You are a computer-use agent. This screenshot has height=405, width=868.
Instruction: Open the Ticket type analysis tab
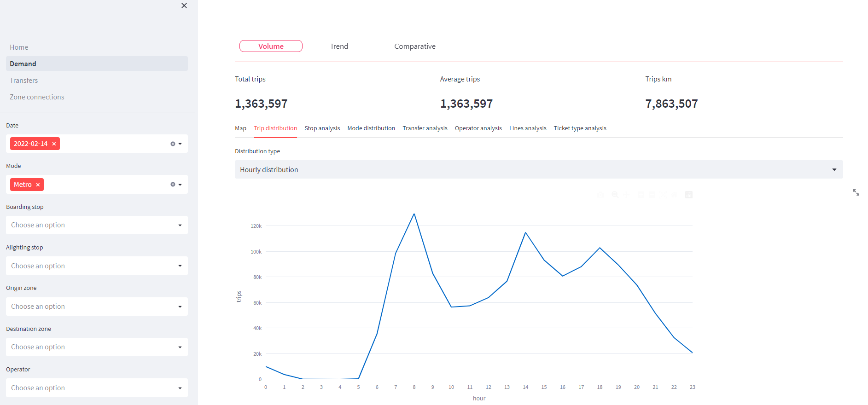pos(580,128)
